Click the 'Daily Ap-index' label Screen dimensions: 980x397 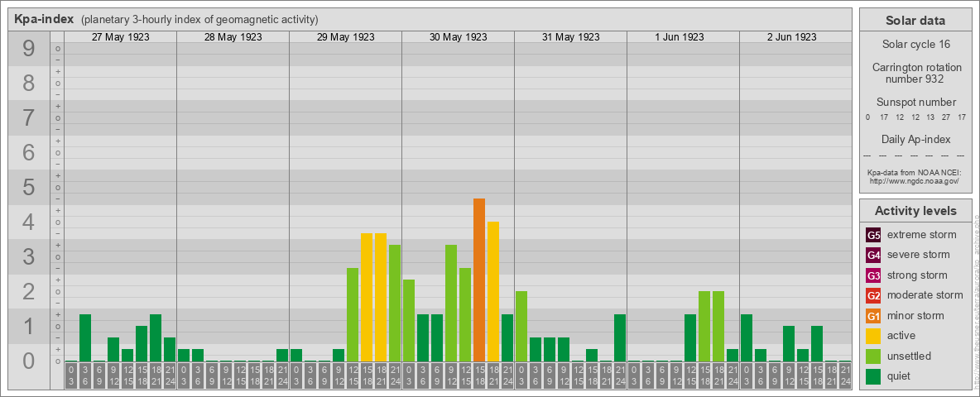pyautogui.click(x=915, y=139)
